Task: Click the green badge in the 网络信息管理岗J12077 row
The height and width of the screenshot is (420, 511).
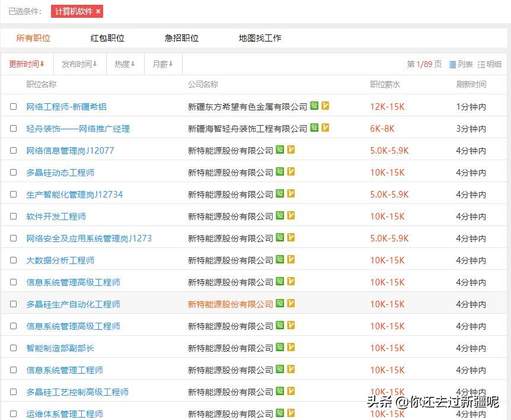Action: click(279, 150)
